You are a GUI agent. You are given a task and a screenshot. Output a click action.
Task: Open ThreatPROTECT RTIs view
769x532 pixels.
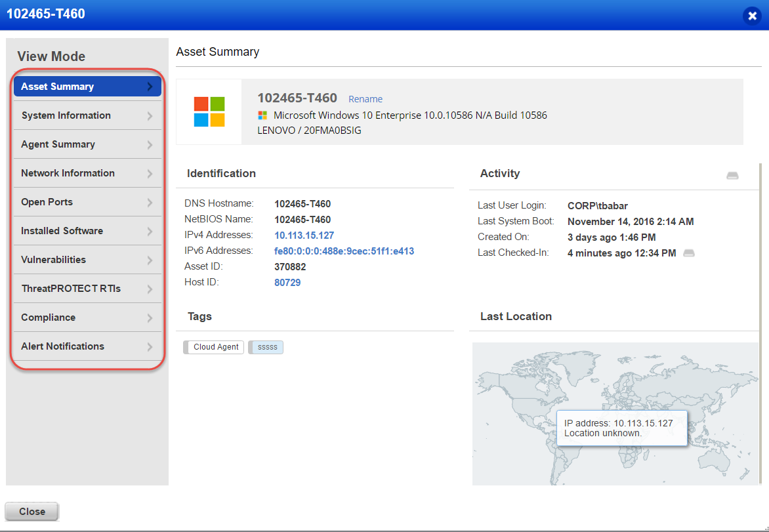pyautogui.click(x=71, y=289)
